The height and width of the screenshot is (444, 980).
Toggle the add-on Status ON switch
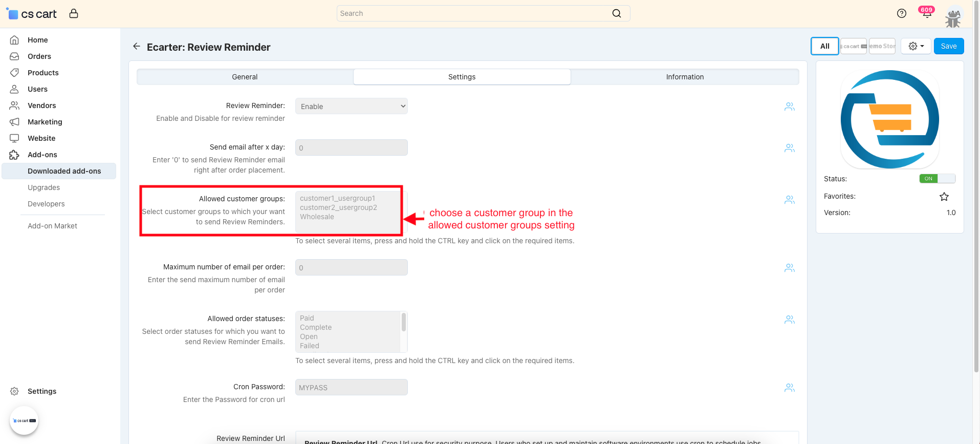pyautogui.click(x=937, y=179)
